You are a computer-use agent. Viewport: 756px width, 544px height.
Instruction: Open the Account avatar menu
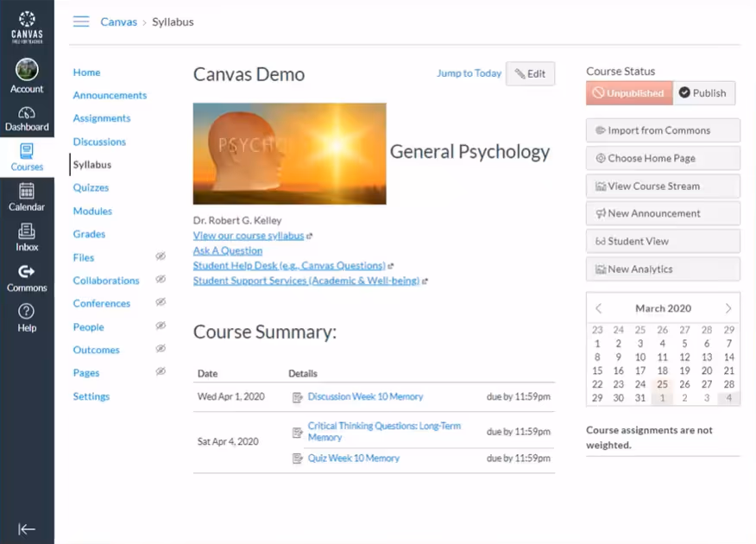[27, 76]
